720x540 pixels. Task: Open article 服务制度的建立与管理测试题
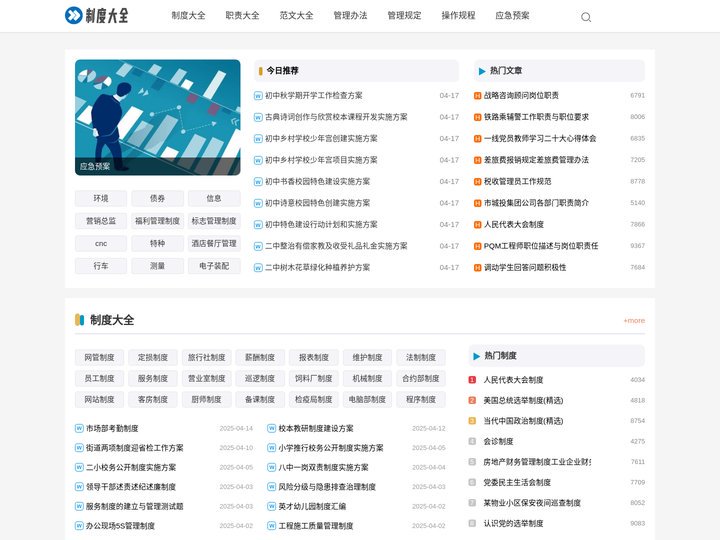point(135,506)
